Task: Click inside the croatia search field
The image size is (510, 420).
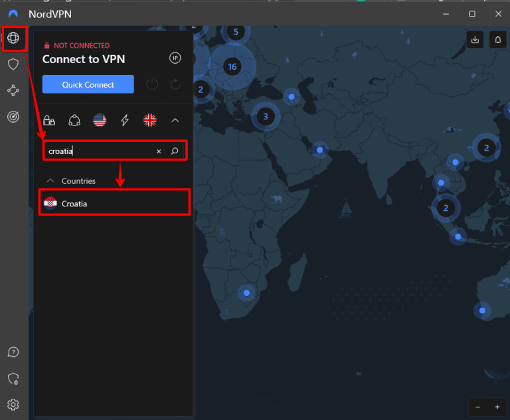Action: [100, 151]
